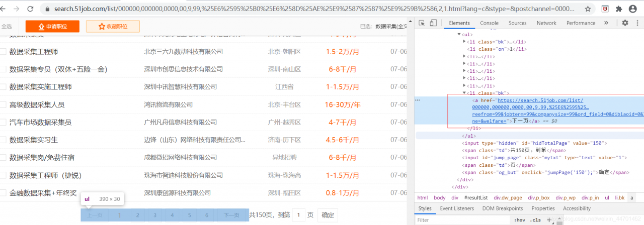Open DevTools settings gear

625,23
